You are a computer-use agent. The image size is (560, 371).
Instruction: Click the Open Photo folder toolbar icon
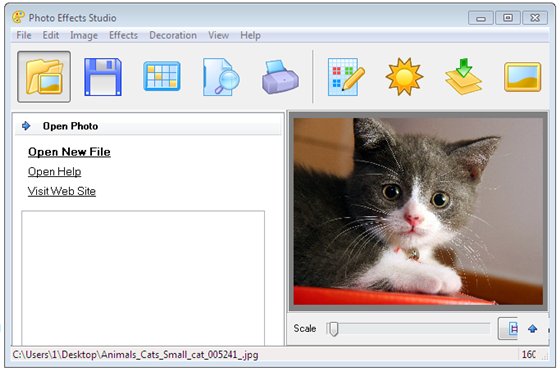pos(44,76)
